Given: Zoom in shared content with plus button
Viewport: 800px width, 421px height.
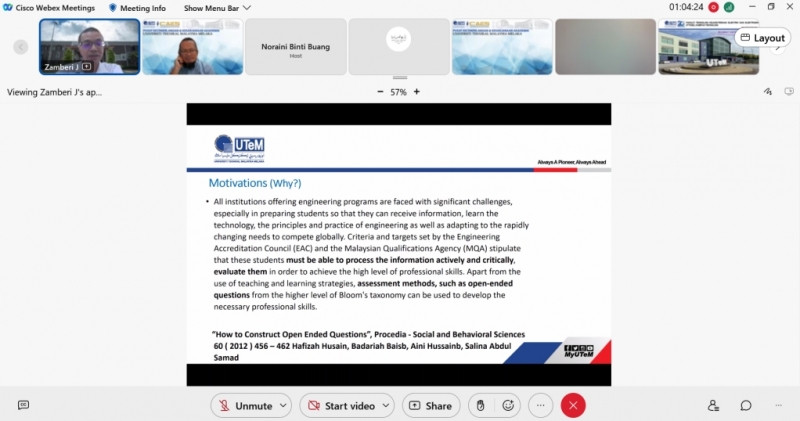Looking at the screenshot, I should (417, 92).
